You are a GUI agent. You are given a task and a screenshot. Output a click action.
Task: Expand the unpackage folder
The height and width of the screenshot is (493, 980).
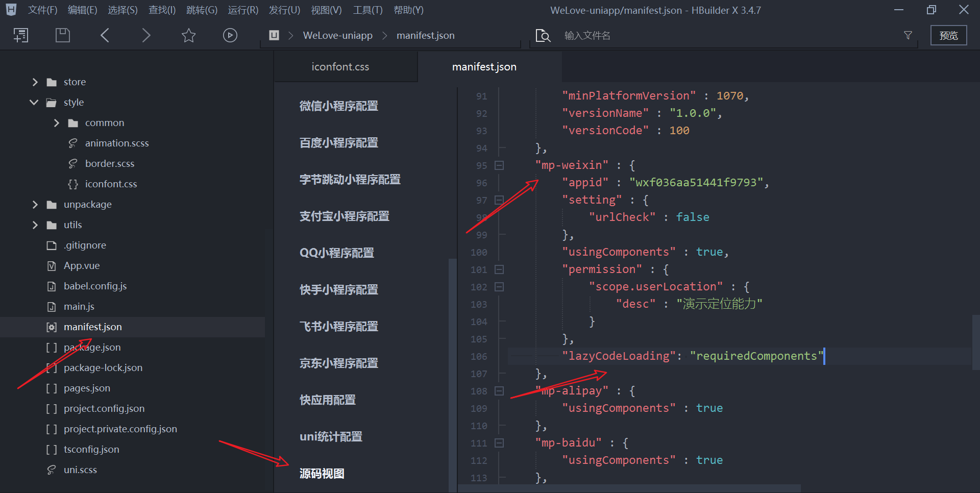coord(35,205)
